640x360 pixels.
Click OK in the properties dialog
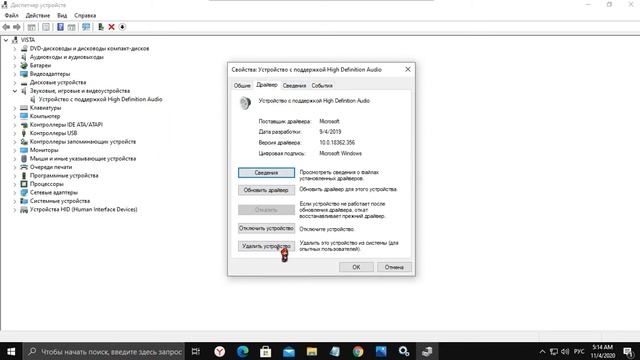click(356, 267)
